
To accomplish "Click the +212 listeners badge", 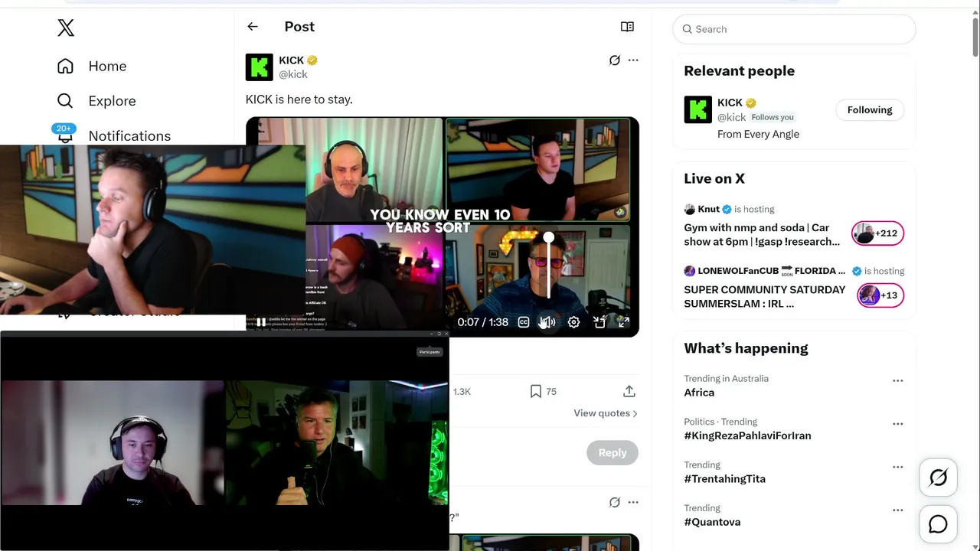I will point(877,233).
